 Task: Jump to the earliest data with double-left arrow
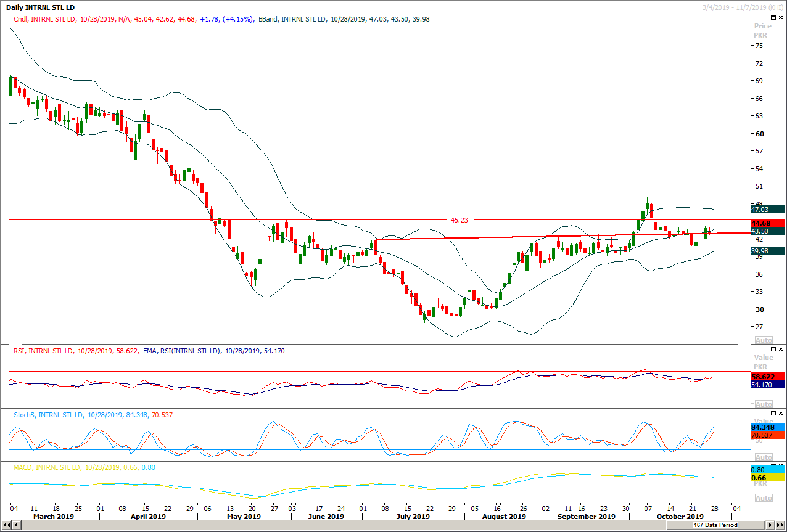tap(6, 525)
